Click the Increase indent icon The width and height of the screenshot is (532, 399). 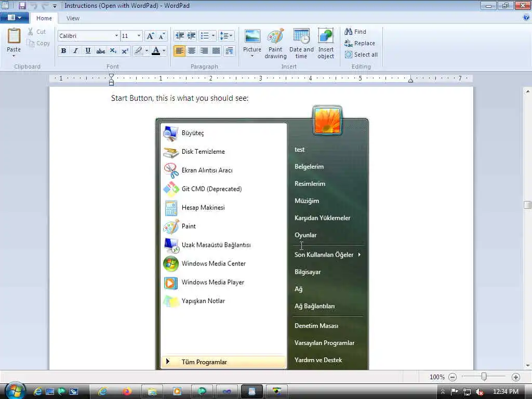point(191,36)
